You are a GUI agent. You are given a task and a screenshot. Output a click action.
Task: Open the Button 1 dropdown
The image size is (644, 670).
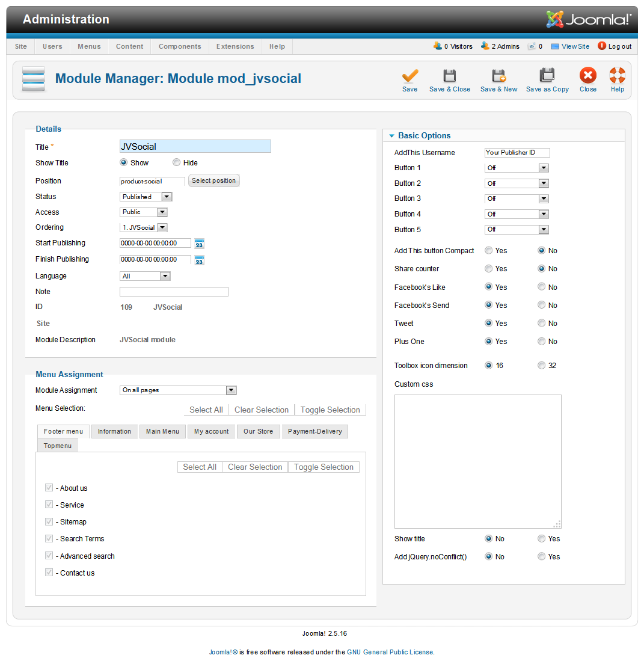pos(517,168)
